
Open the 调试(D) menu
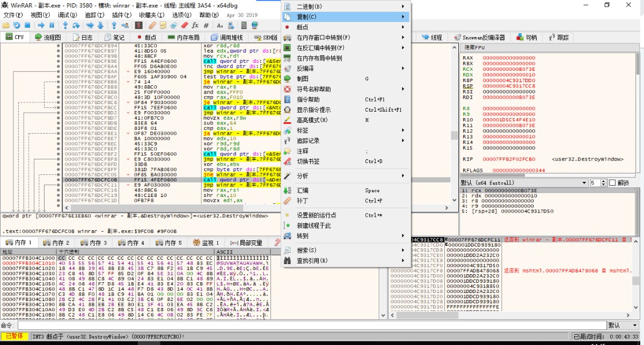[x=68, y=15]
